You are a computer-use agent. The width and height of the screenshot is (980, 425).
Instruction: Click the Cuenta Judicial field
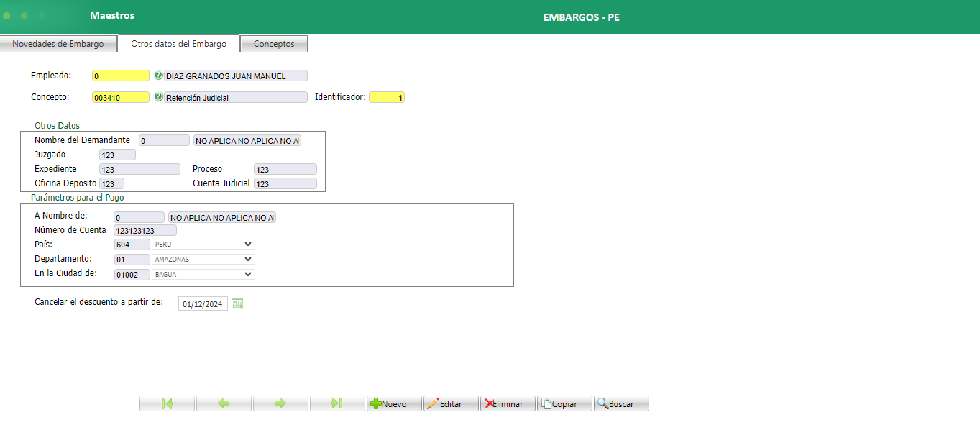coord(285,184)
